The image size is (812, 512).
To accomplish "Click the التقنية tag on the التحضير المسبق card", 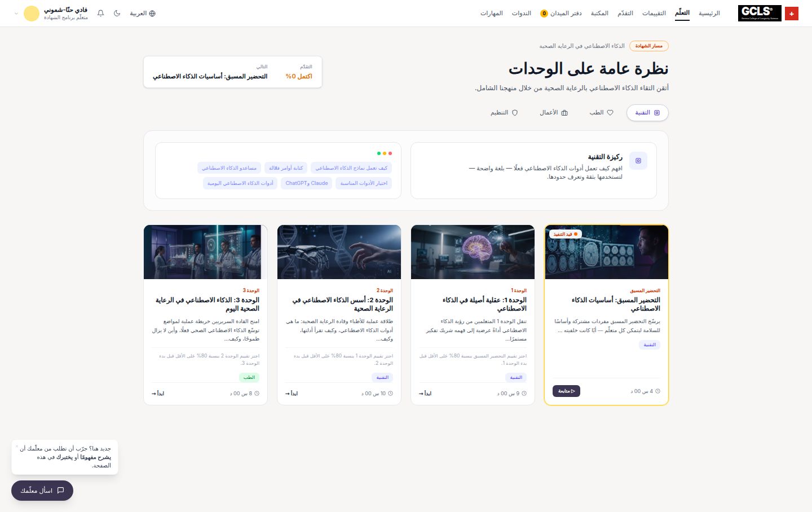I will pyautogui.click(x=650, y=345).
